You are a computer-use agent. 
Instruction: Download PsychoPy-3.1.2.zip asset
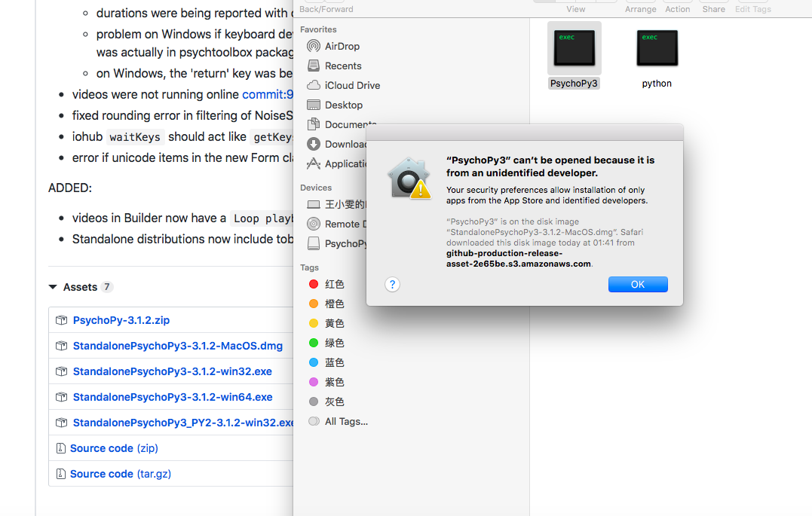coord(121,320)
